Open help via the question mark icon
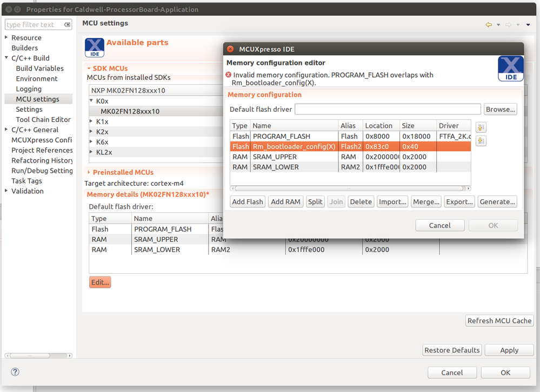Image resolution: width=540 pixels, height=392 pixels. 15,371
